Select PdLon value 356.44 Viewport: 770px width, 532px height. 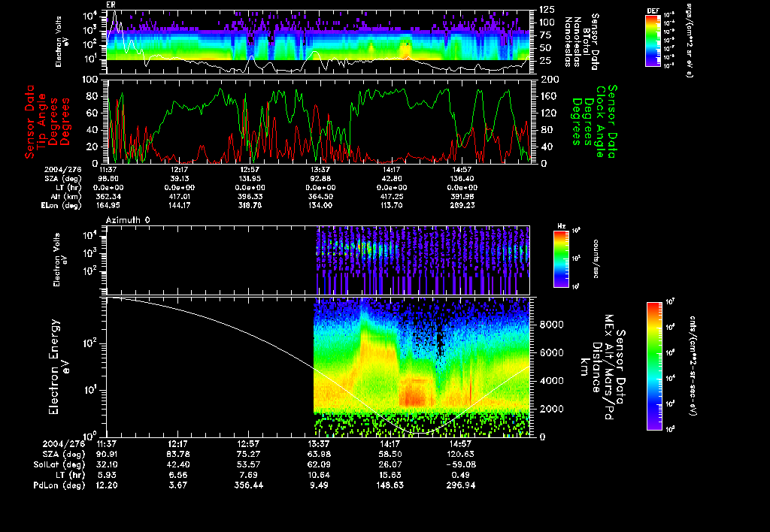[x=248, y=485]
